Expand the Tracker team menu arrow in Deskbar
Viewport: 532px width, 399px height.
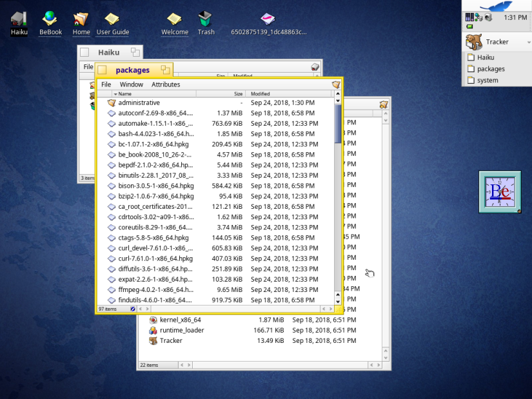(x=528, y=43)
